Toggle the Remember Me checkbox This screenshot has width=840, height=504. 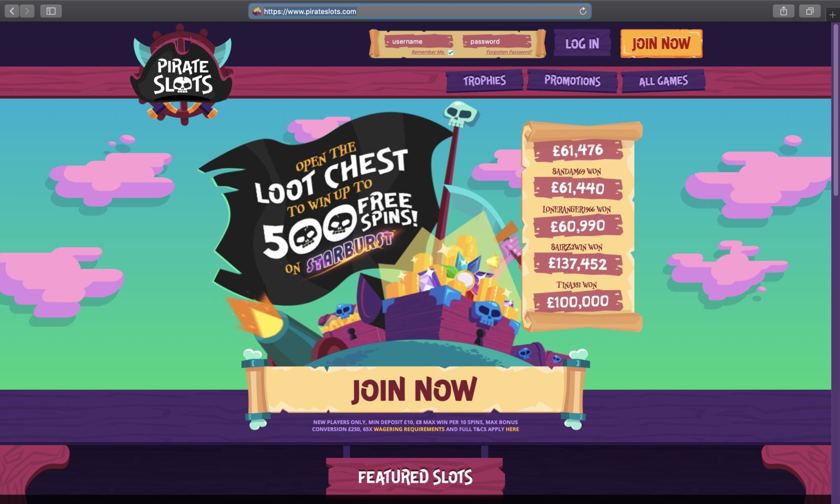450,52
